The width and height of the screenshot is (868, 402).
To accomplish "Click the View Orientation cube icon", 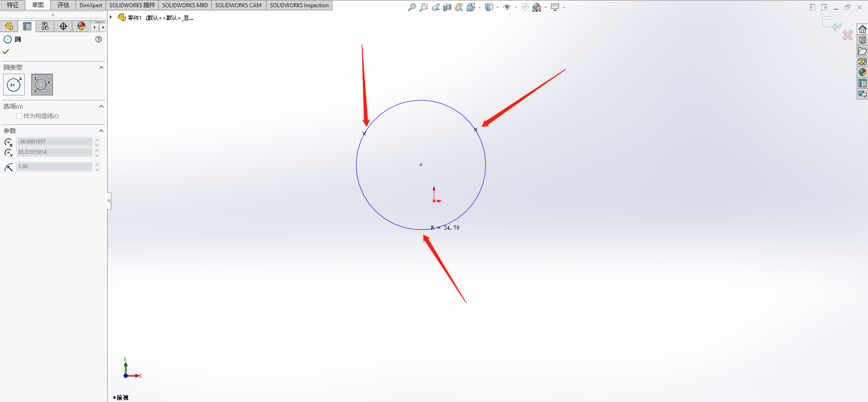I will [x=471, y=7].
